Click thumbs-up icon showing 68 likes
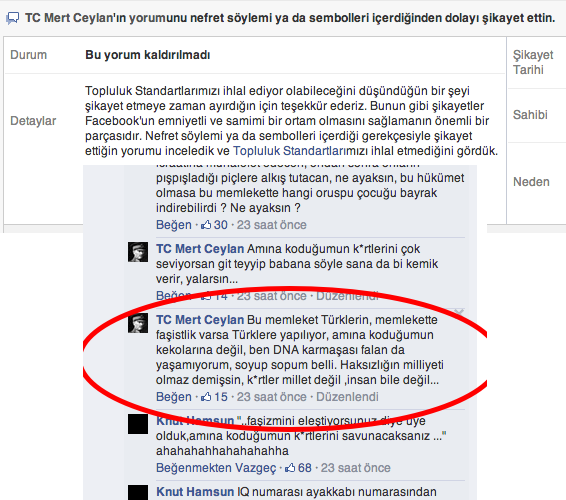This screenshot has width=566, height=500. tap(290, 468)
